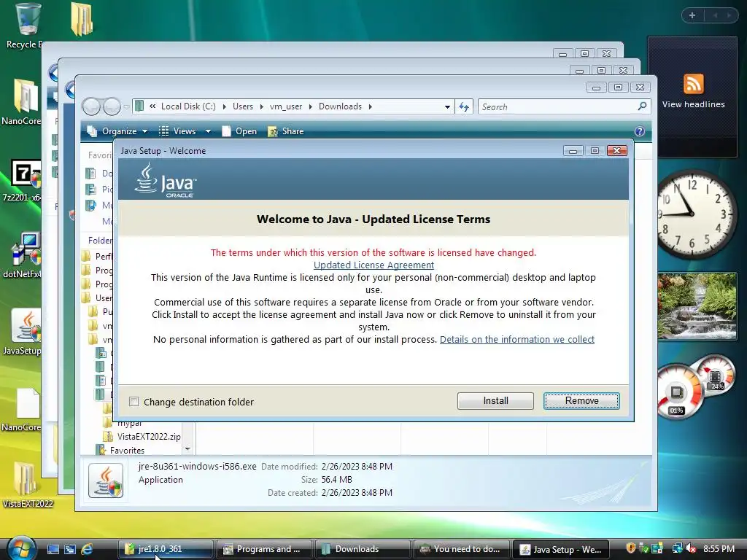Image resolution: width=747 pixels, height=560 pixels.
Task: Click Switch between windows quick launch icon
Action: (x=70, y=549)
